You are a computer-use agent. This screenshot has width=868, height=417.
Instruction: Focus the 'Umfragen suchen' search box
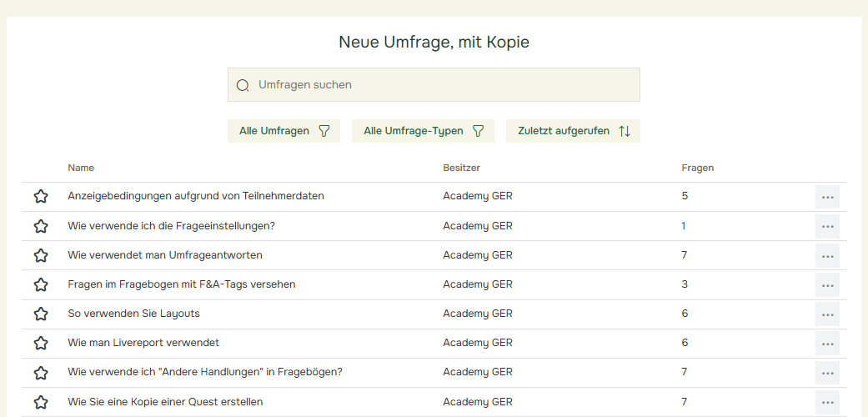pos(434,85)
